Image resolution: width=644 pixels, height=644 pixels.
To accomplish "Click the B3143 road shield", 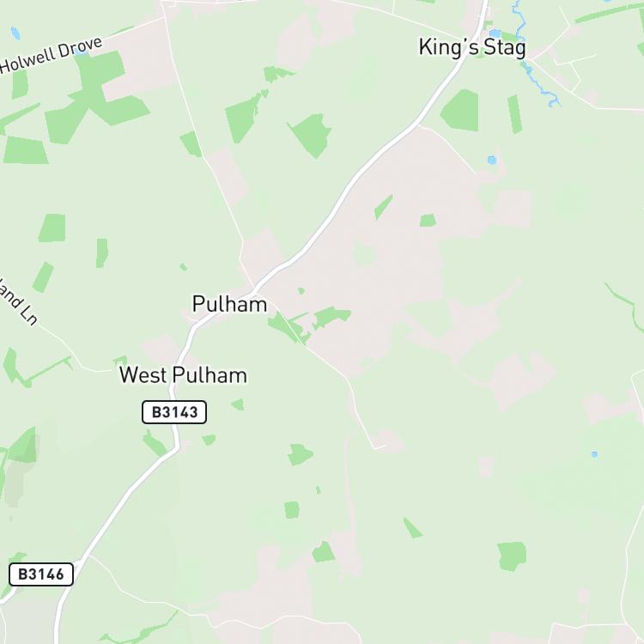I will tap(174, 412).
